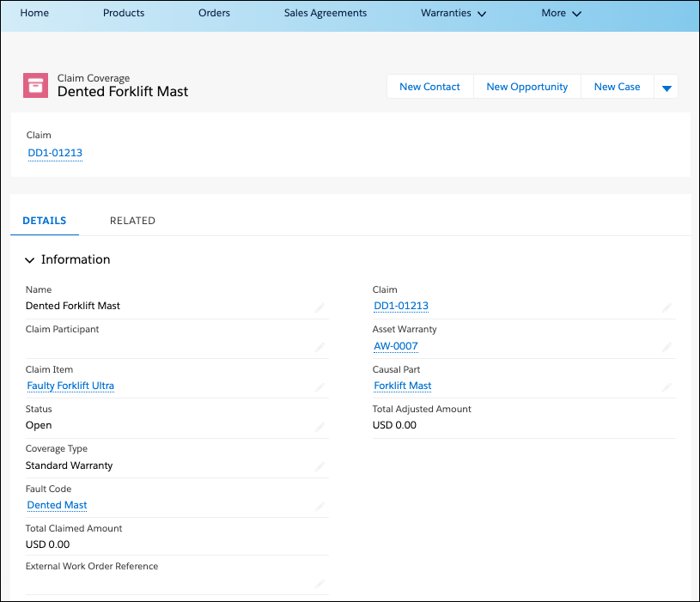Click the New Contact button
700x602 pixels.
[x=429, y=86]
